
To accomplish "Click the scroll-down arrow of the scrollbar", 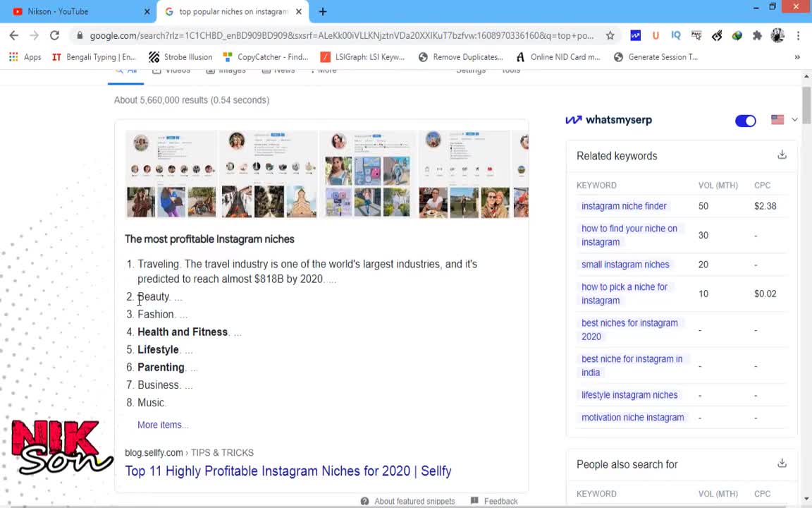I will click(806, 500).
